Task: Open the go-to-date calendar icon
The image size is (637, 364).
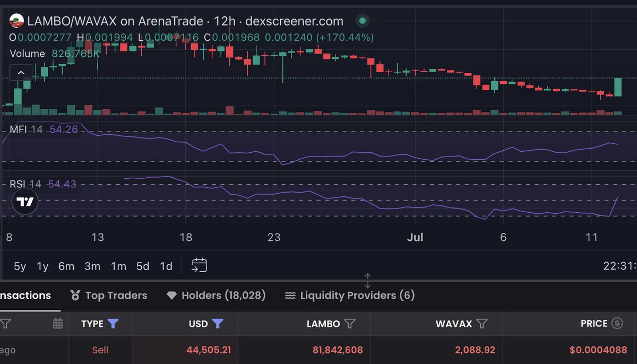Action: [x=199, y=265]
